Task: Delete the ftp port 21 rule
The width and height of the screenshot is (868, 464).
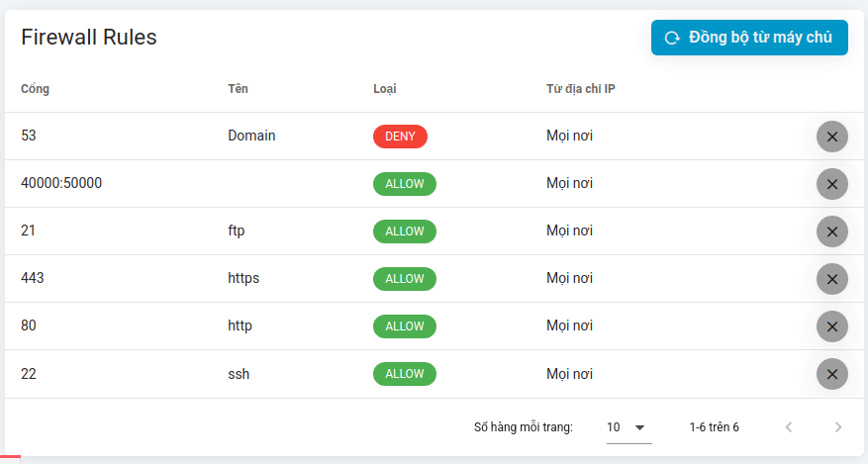Action: pyautogui.click(x=831, y=232)
